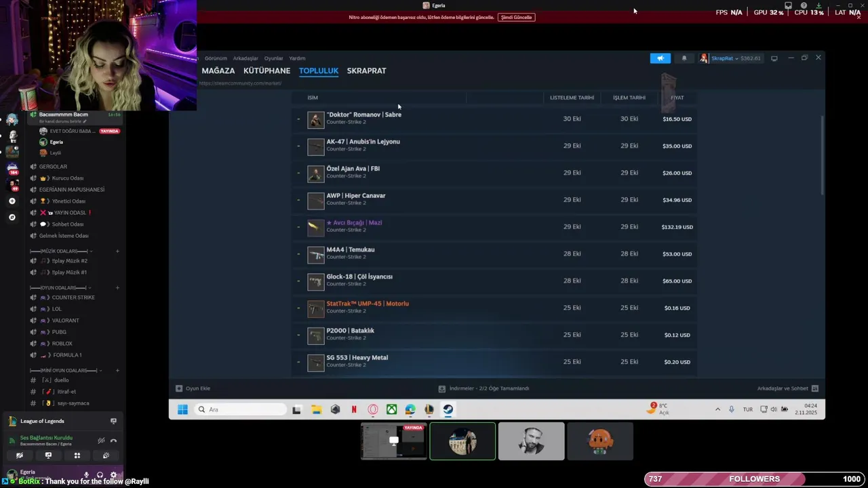Toggle Discord noise suppression icon
Screen dimensions: 868x488
point(101,441)
